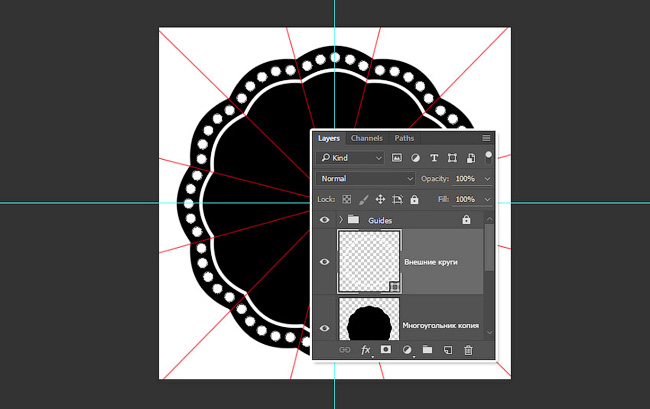650x409 pixels.
Task: Filter layers by shape layers icon
Action: pyautogui.click(x=452, y=158)
